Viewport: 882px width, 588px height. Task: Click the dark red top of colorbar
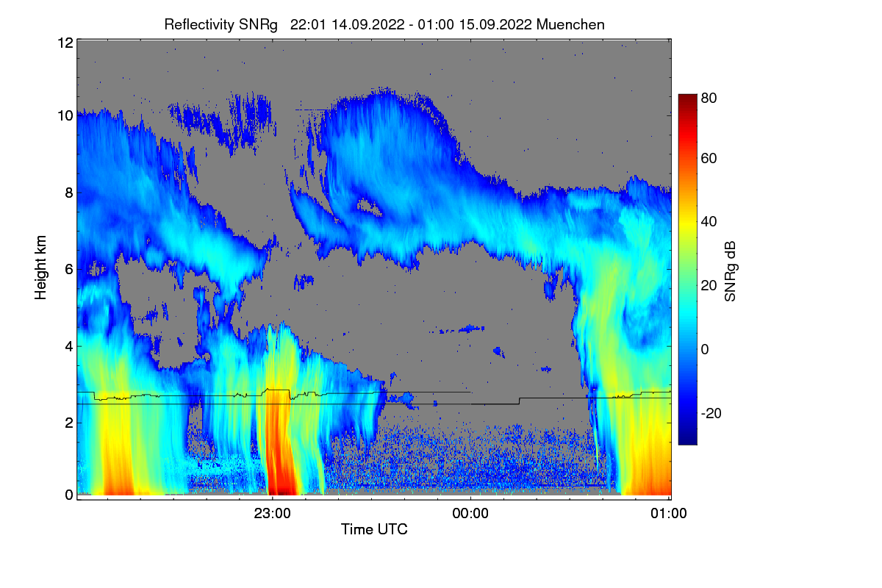point(687,99)
